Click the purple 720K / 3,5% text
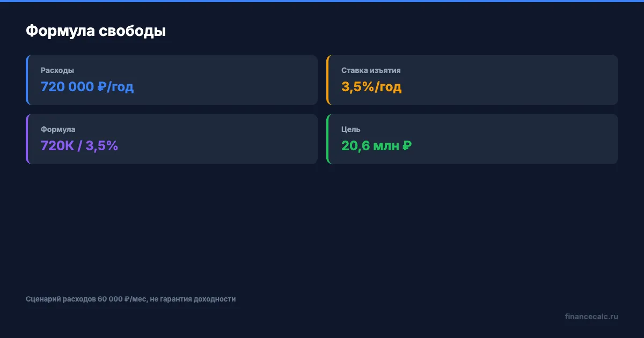Screen dimensions: 644x338 click(x=79, y=145)
